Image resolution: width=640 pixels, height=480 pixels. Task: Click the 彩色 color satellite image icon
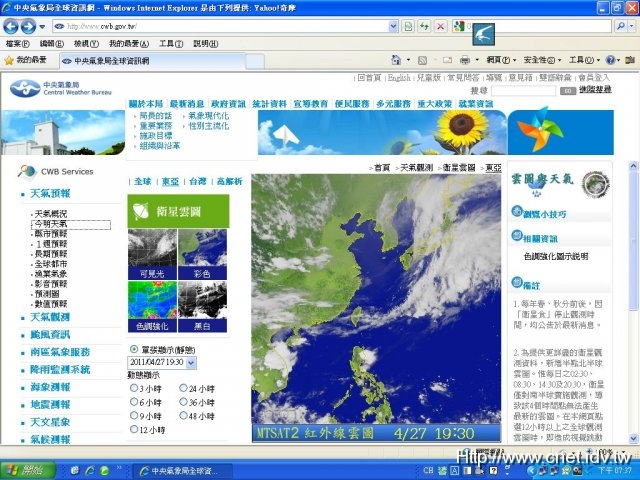click(x=203, y=254)
